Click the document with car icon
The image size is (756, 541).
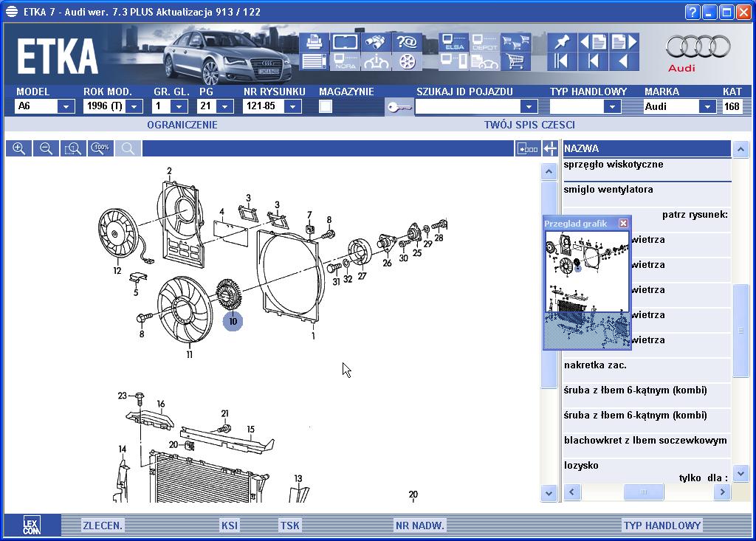coord(484,62)
